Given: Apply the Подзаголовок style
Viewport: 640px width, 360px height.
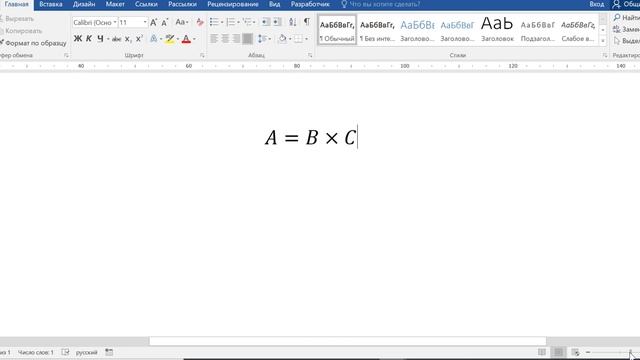Looking at the screenshot, I should 538,30.
